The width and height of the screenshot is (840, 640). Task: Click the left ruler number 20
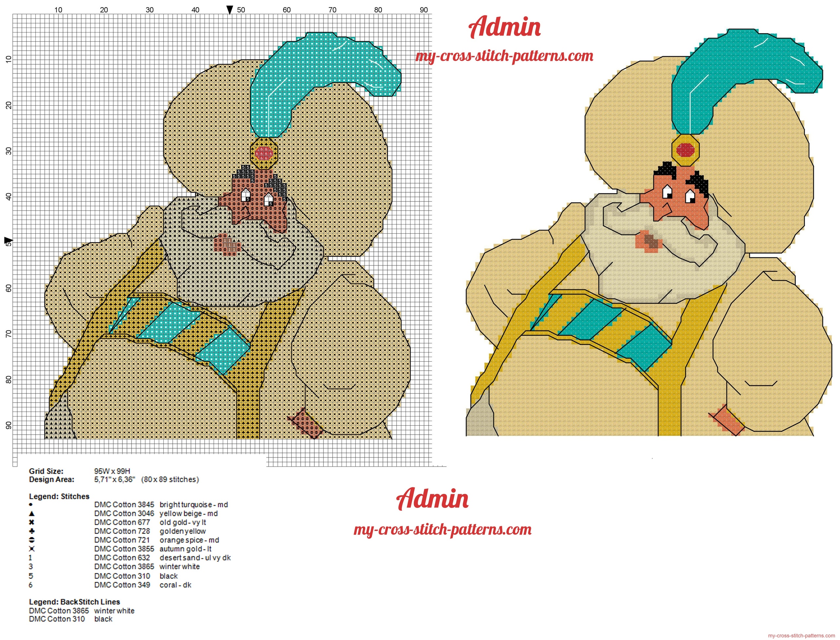click(x=9, y=106)
